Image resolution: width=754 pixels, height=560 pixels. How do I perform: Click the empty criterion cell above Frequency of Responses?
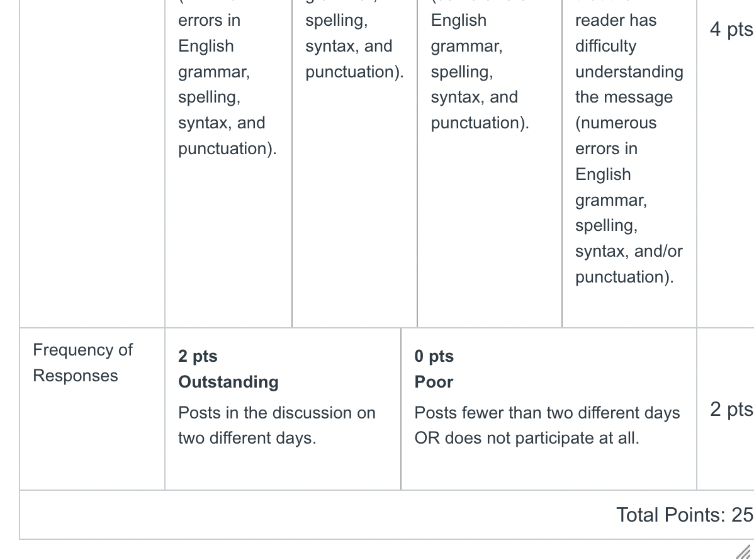click(x=92, y=164)
